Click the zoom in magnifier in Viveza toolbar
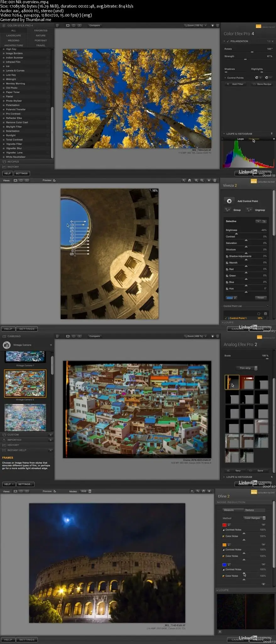Screen dimensions: 276x644 coord(197,180)
